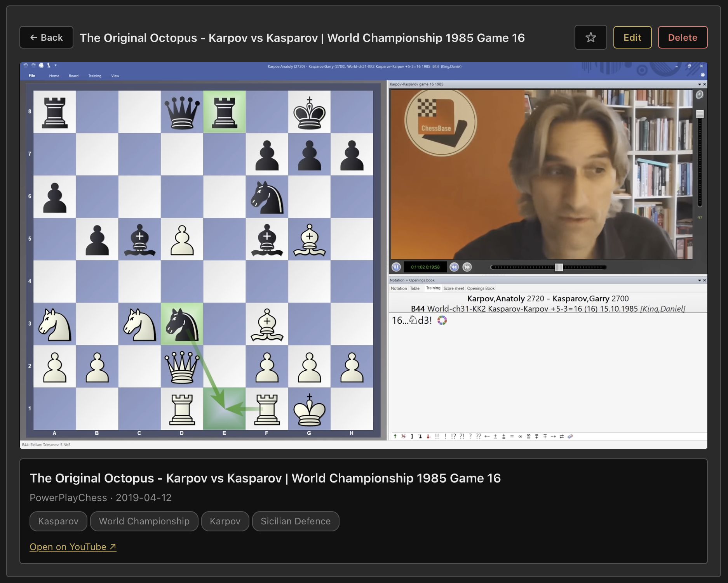Select the Sicilian Defence tag

click(296, 521)
